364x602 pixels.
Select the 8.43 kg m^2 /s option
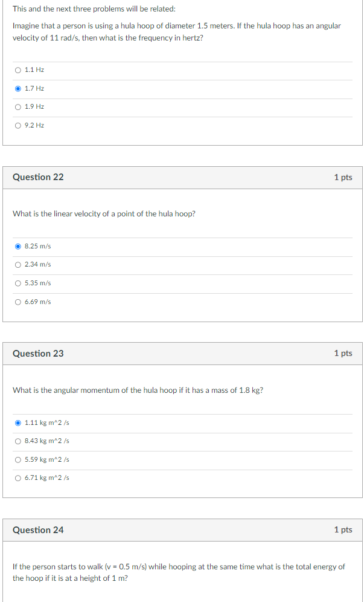pos(18,441)
